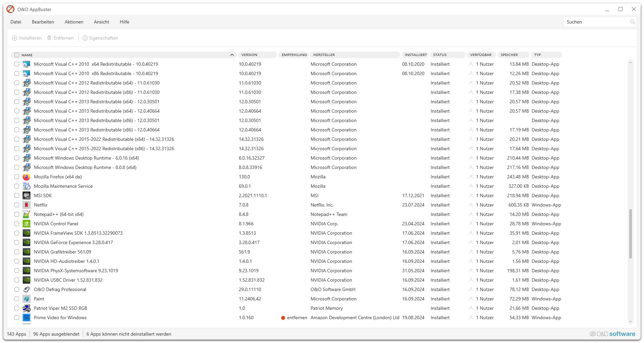644x343 pixels.
Task: Click the Netflix app icon
Action: pos(26,205)
